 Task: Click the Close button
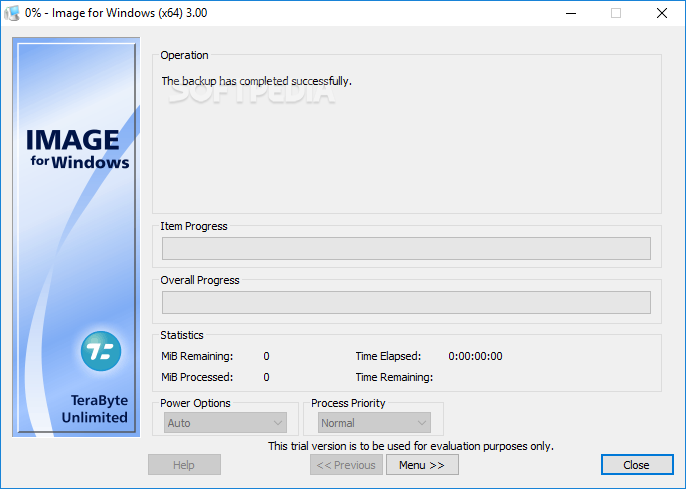click(637, 465)
